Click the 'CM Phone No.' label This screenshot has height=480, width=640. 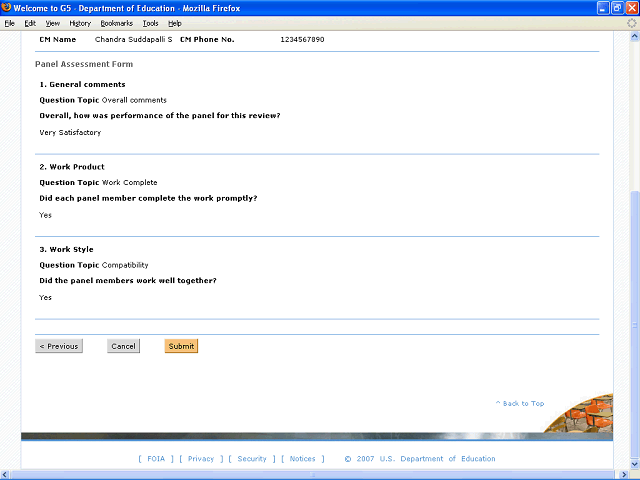207,40
